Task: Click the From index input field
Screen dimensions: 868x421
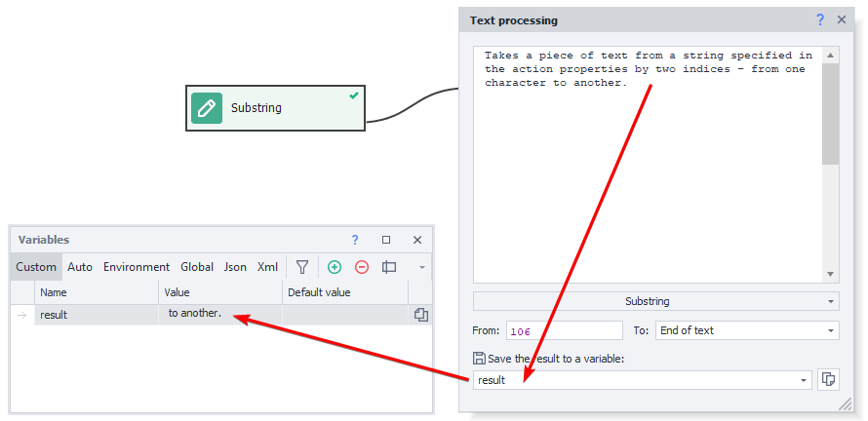Action: coord(564,330)
